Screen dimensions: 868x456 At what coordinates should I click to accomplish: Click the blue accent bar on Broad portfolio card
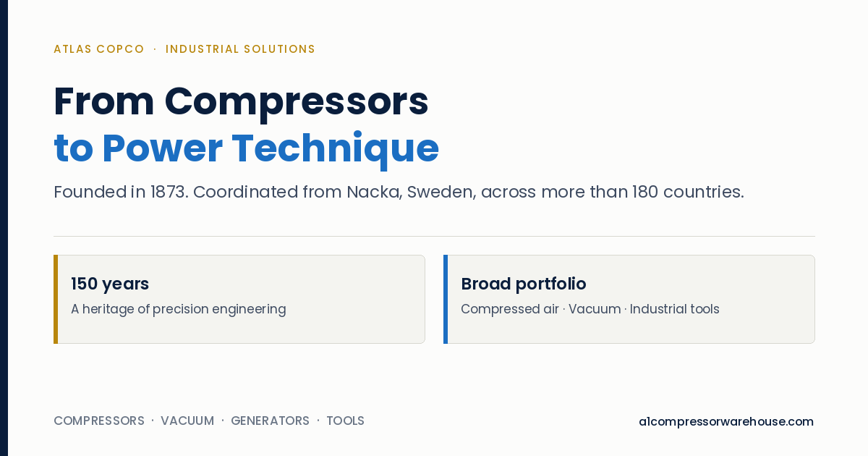coord(446,299)
